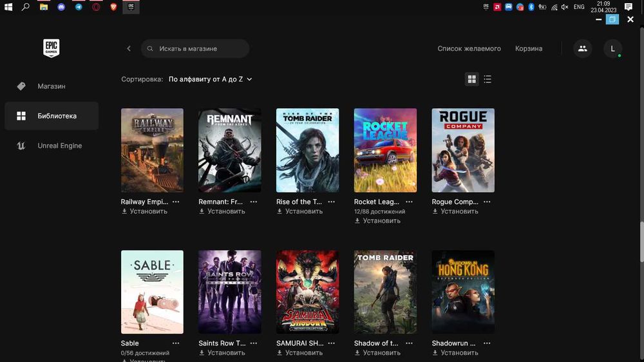
Task: Select the Shadowrun Hong Kong cover
Action: pyautogui.click(x=463, y=292)
